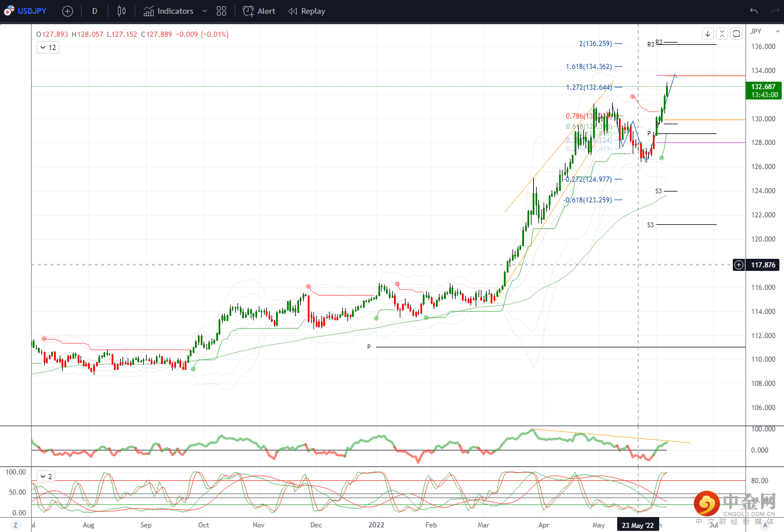Move the main pane down
Screen dimensions: 784x532
(707, 34)
